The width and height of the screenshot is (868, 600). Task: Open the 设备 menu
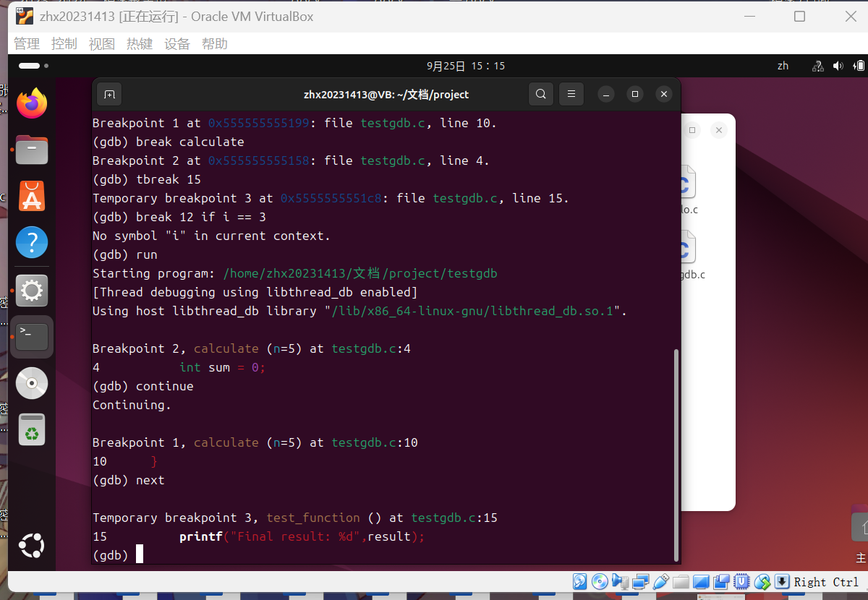click(x=177, y=44)
